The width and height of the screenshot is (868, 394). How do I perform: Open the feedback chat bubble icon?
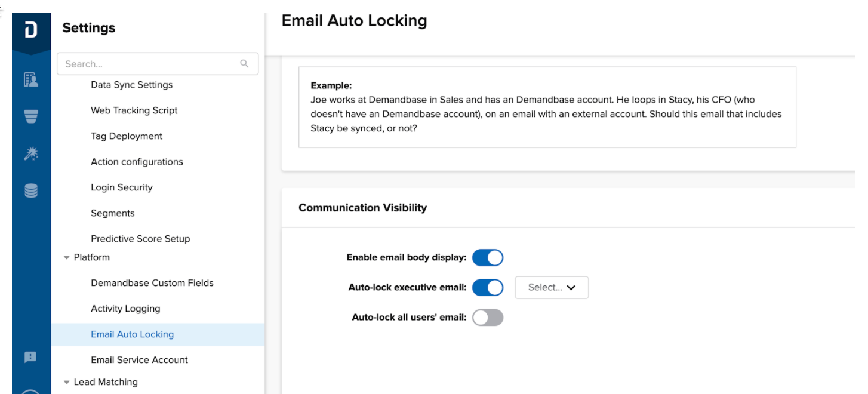coord(30,357)
